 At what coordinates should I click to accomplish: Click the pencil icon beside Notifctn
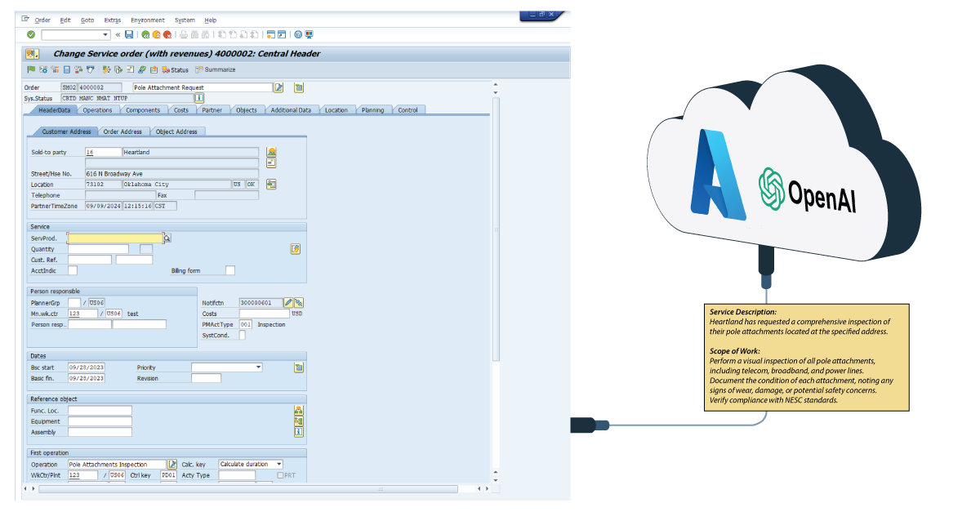tap(288, 303)
